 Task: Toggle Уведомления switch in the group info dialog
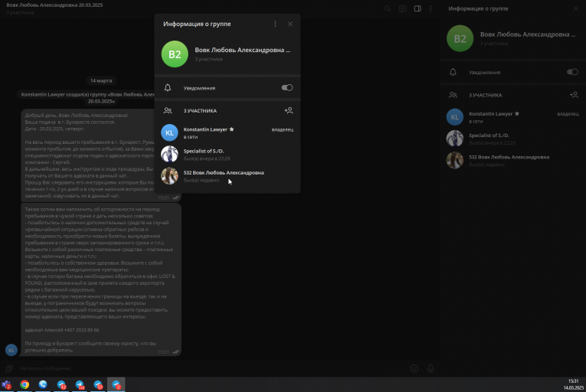pyautogui.click(x=287, y=88)
